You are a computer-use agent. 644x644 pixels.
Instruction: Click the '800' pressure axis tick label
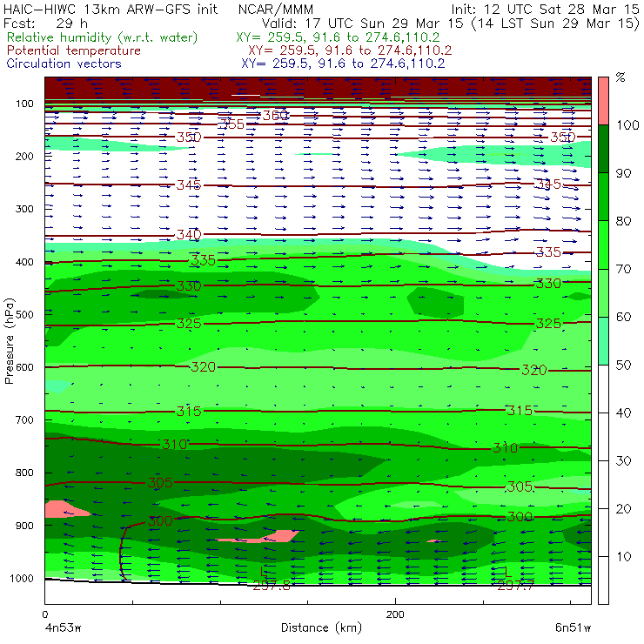(24, 473)
